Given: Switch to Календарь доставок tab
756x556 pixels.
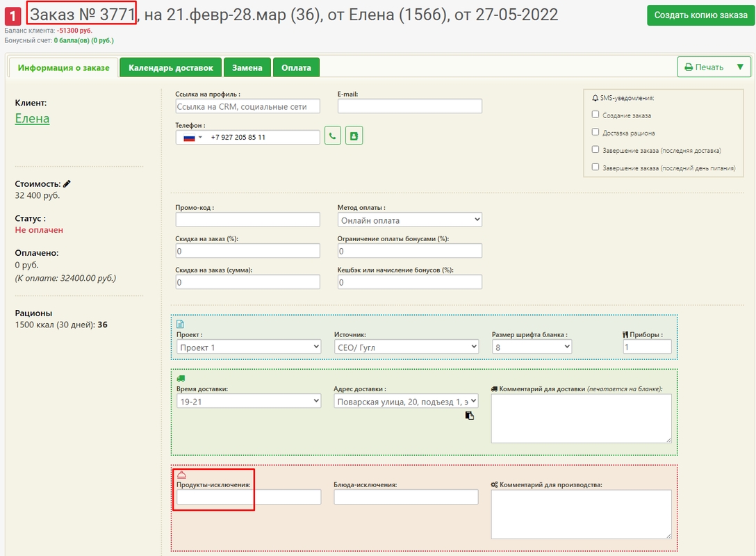Looking at the screenshot, I should point(170,67).
